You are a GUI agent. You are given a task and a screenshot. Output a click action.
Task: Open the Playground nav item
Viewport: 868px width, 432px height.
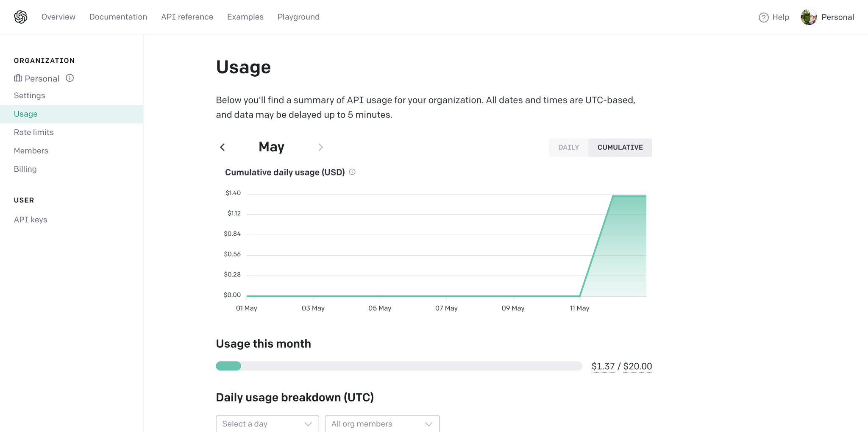(298, 17)
